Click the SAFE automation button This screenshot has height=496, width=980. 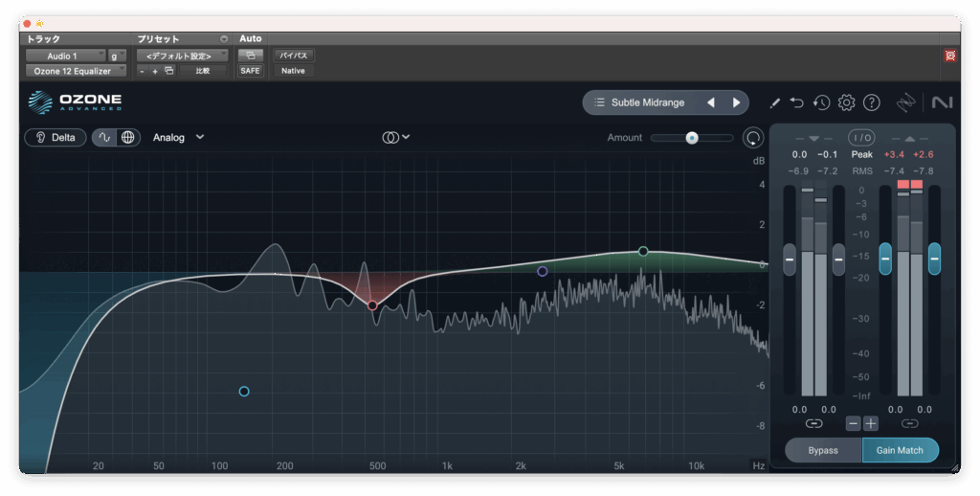pyautogui.click(x=250, y=71)
